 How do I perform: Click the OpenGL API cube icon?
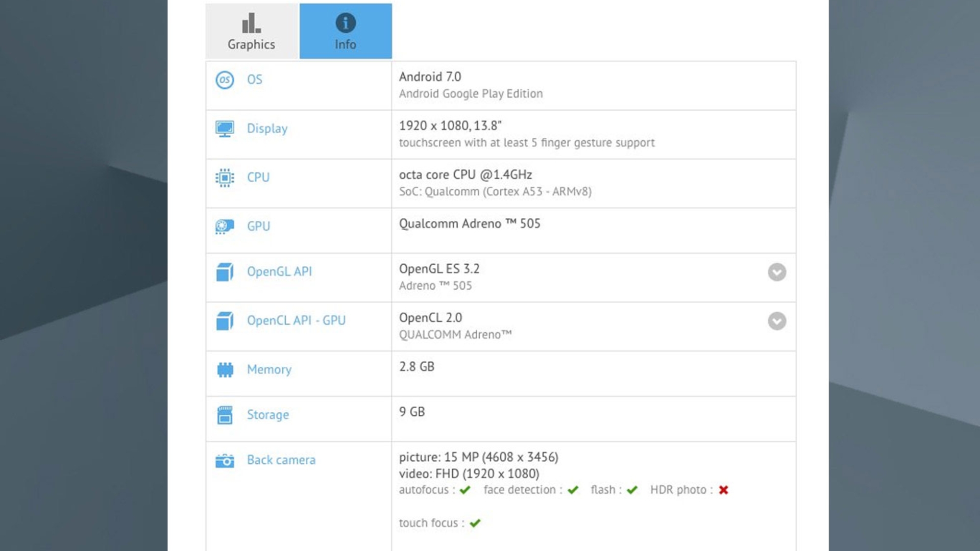coord(224,272)
